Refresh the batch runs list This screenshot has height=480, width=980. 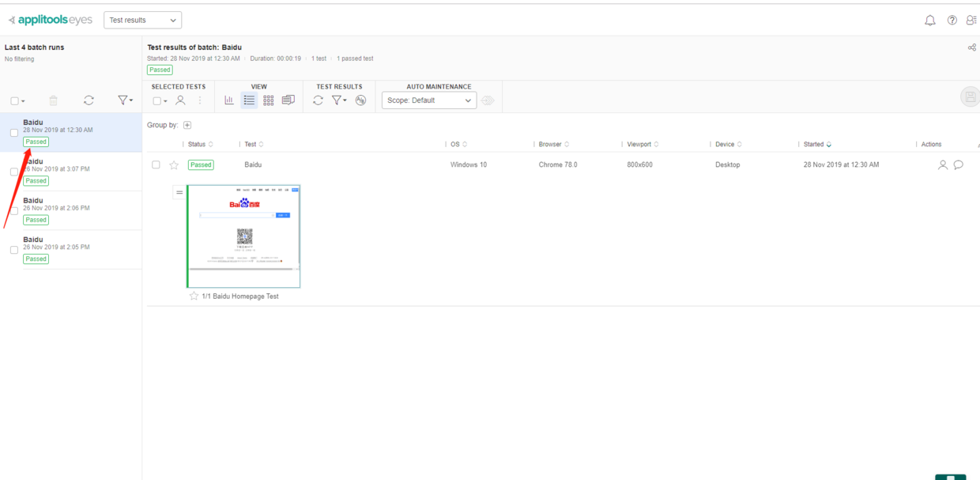(89, 100)
